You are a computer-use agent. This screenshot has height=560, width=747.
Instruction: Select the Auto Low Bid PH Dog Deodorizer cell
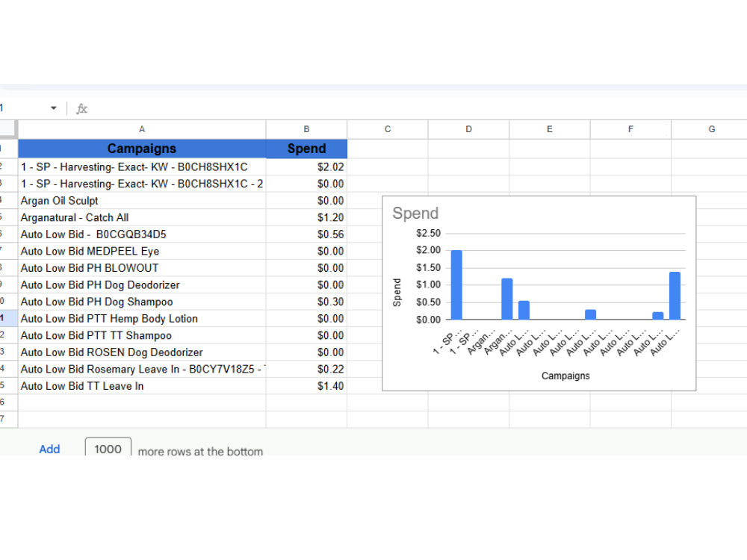pyautogui.click(x=142, y=284)
